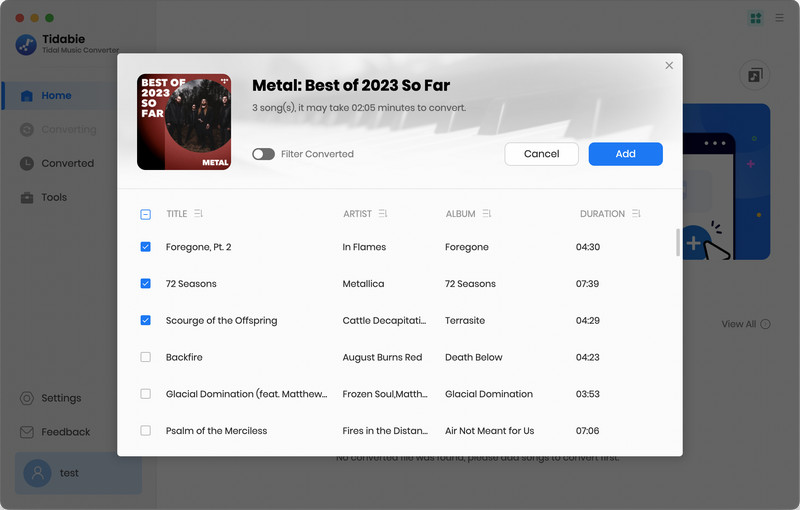Click the Death Below album cell

click(x=473, y=357)
